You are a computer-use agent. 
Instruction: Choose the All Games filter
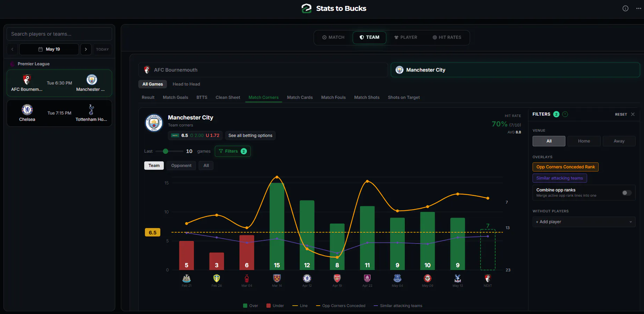153,84
